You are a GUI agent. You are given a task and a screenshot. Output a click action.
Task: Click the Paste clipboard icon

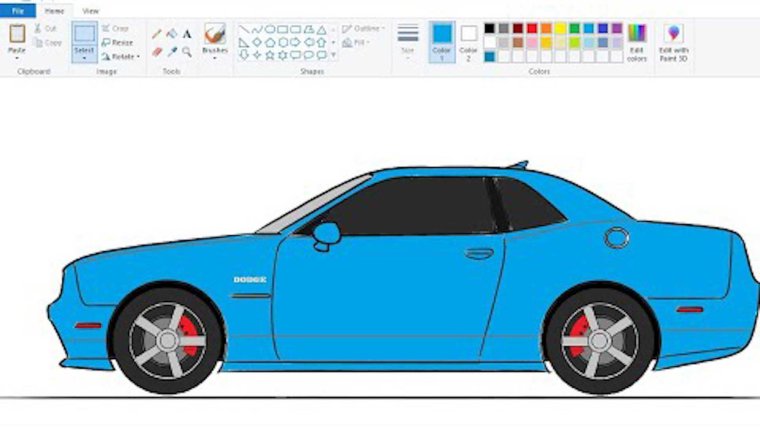(x=17, y=34)
